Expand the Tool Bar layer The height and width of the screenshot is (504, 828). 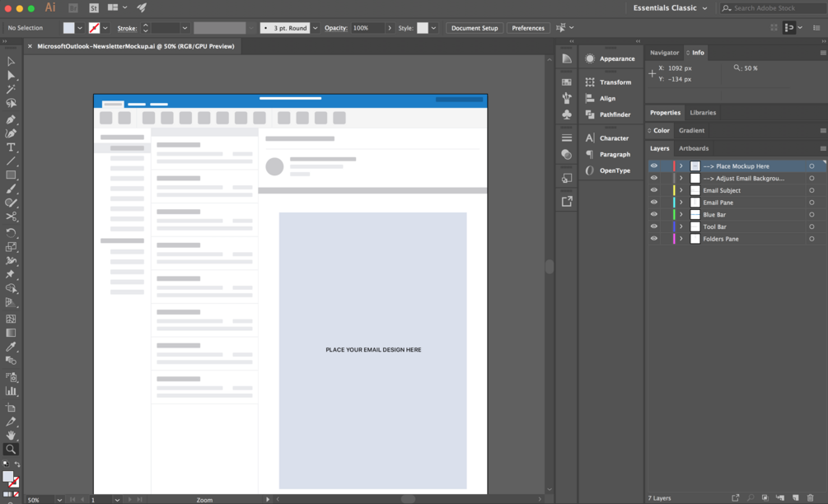pyautogui.click(x=681, y=226)
